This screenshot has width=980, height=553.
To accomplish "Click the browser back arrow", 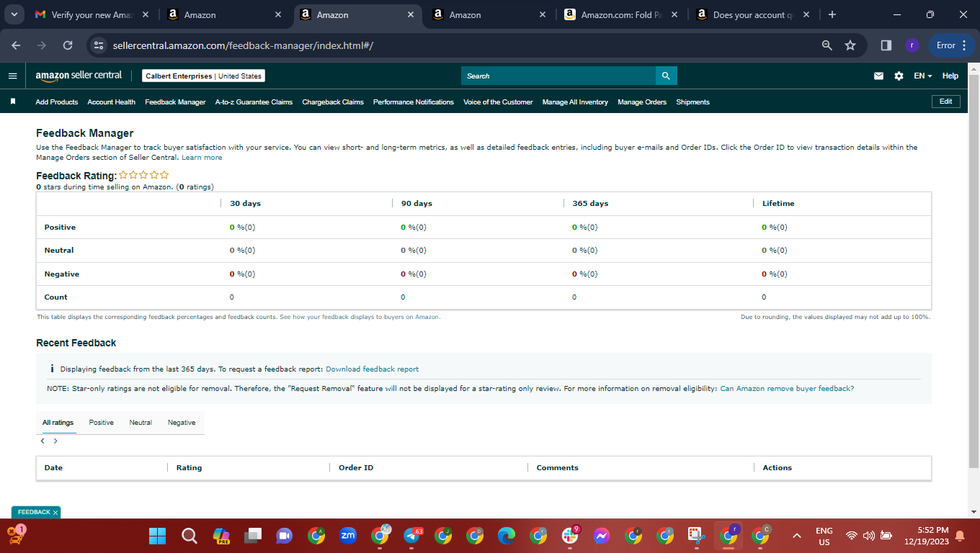I will point(16,45).
